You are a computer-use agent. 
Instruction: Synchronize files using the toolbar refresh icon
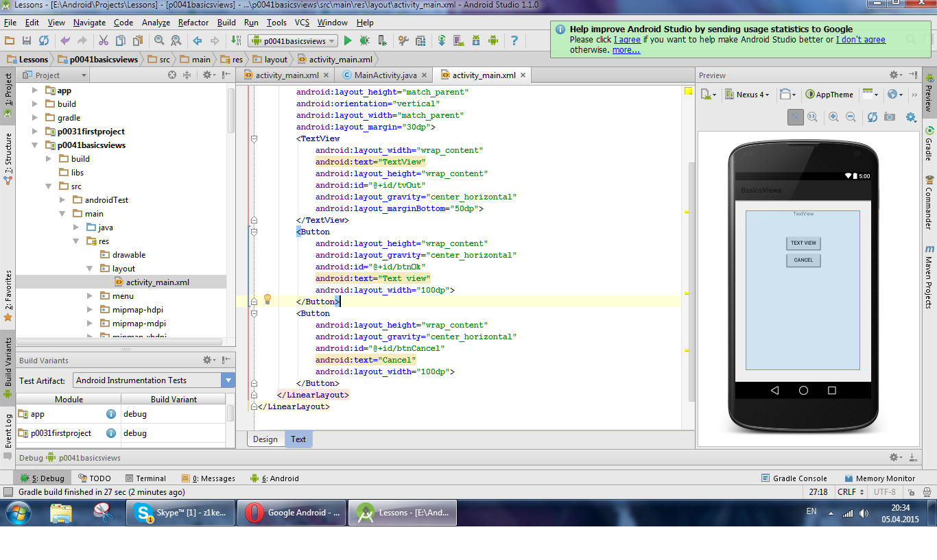coord(44,40)
